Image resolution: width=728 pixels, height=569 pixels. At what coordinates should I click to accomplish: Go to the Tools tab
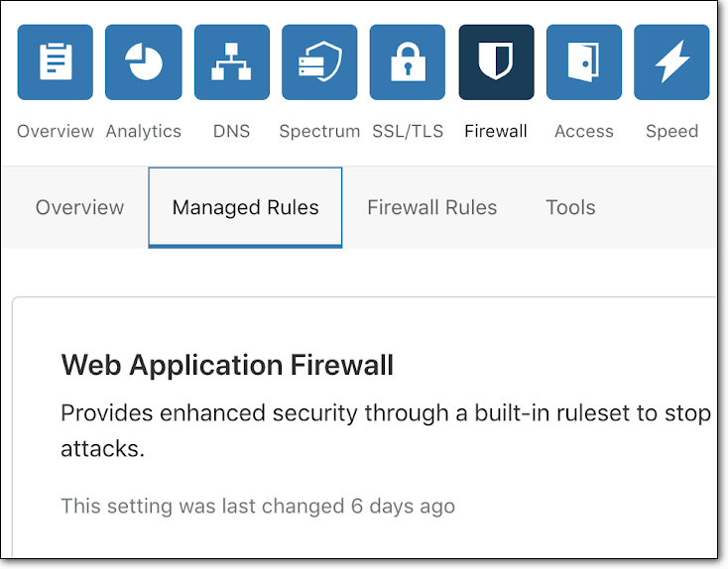570,208
